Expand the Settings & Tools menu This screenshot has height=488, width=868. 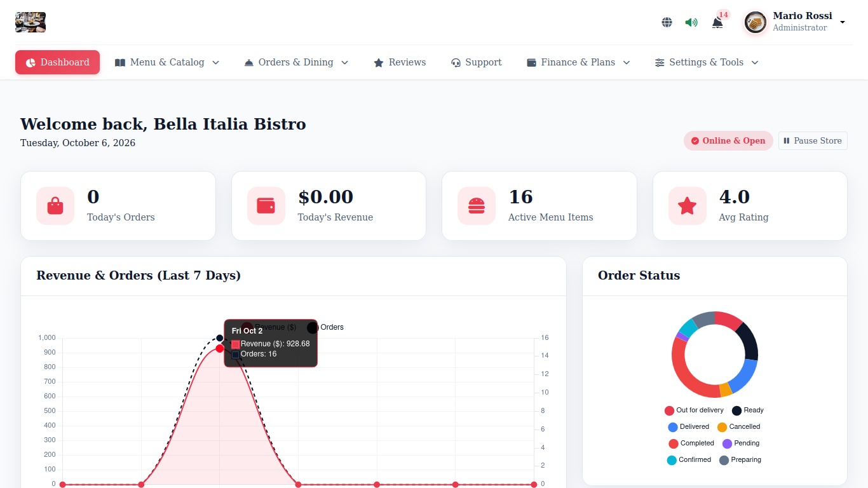click(x=707, y=62)
